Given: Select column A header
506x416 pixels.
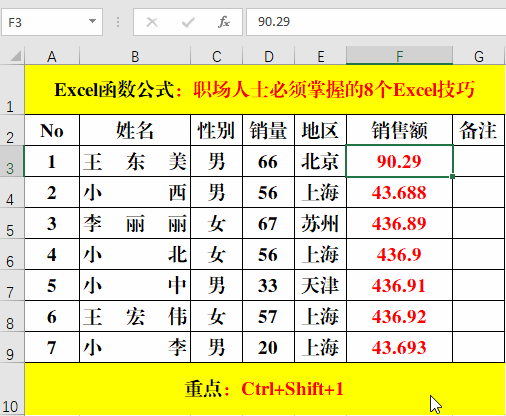Looking at the screenshot, I should tap(52, 56).
